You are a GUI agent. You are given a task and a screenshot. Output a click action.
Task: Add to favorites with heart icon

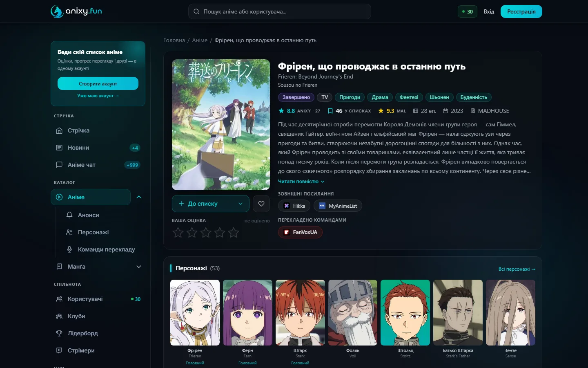click(x=261, y=204)
